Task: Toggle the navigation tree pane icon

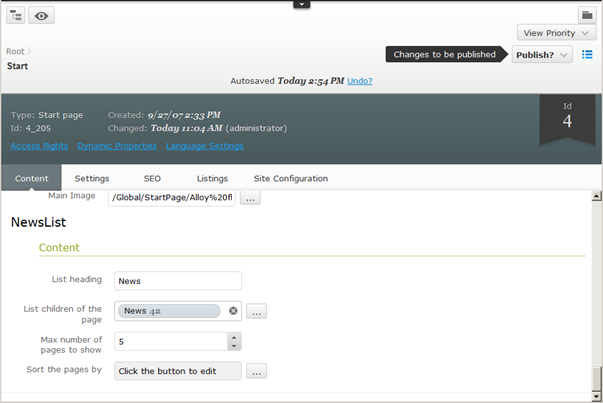Action: [15, 16]
